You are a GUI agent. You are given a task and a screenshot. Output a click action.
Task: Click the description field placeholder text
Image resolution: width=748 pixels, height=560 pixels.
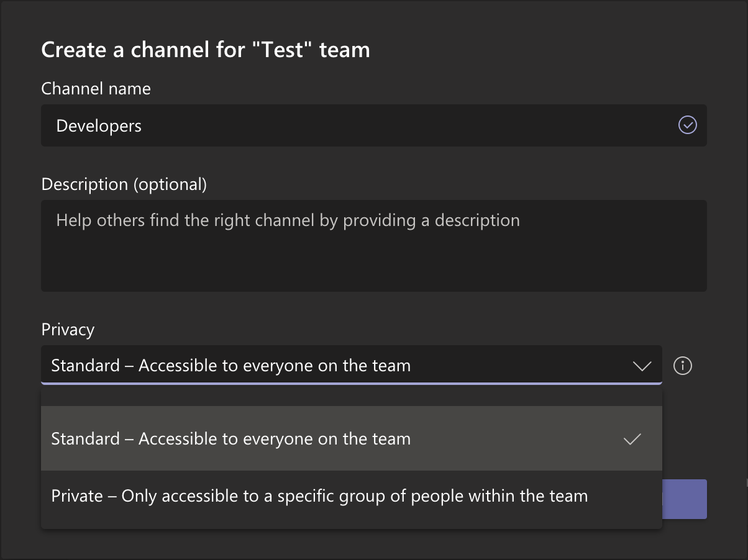tap(288, 220)
